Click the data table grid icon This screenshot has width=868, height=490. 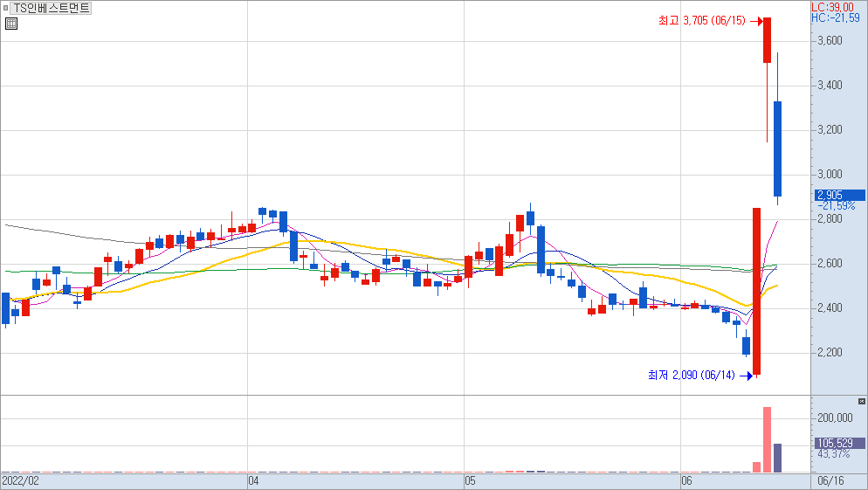click(11, 24)
